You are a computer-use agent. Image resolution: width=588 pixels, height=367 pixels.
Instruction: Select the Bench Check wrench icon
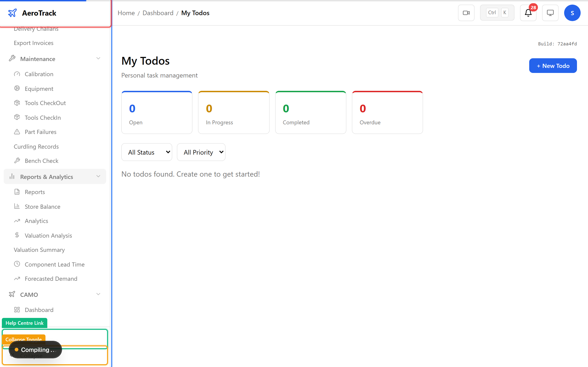click(17, 160)
